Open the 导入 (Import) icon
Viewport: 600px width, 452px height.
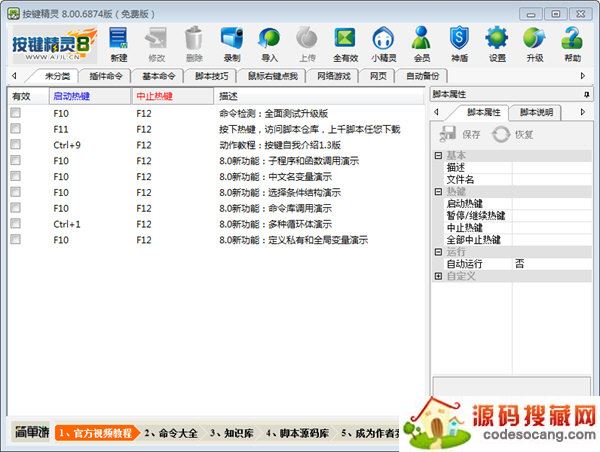tap(269, 44)
